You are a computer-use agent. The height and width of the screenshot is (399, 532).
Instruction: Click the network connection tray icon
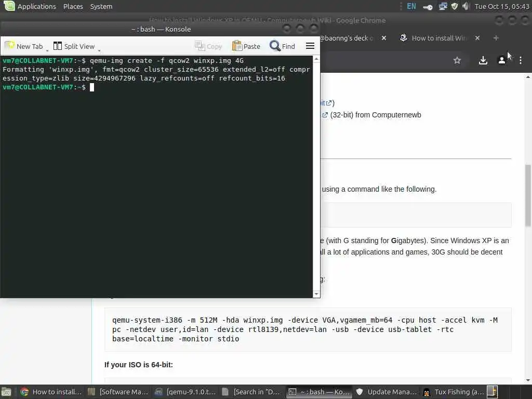443,6
